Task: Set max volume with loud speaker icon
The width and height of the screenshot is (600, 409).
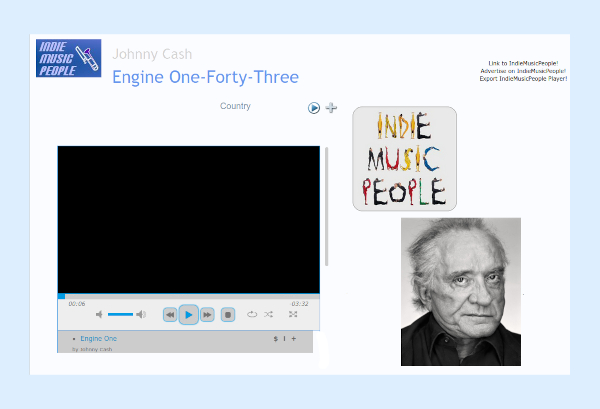Action: (x=141, y=314)
